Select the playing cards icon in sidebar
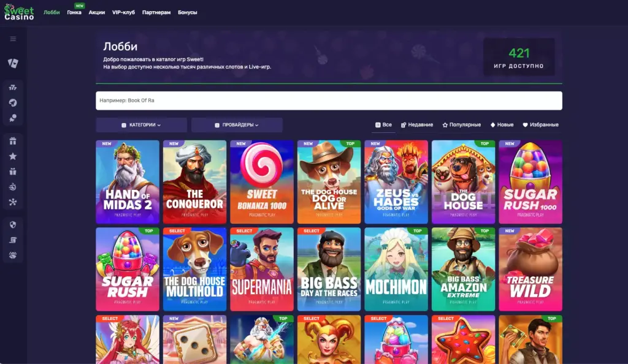This screenshot has height=364, width=628. tap(12, 63)
